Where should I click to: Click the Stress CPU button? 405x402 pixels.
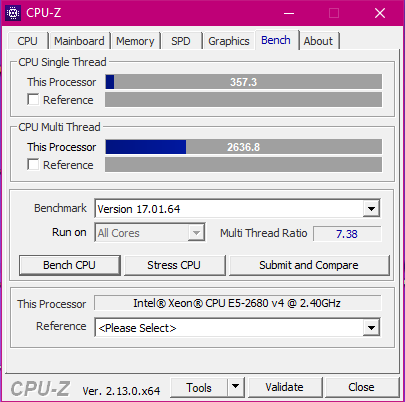[174, 265]
